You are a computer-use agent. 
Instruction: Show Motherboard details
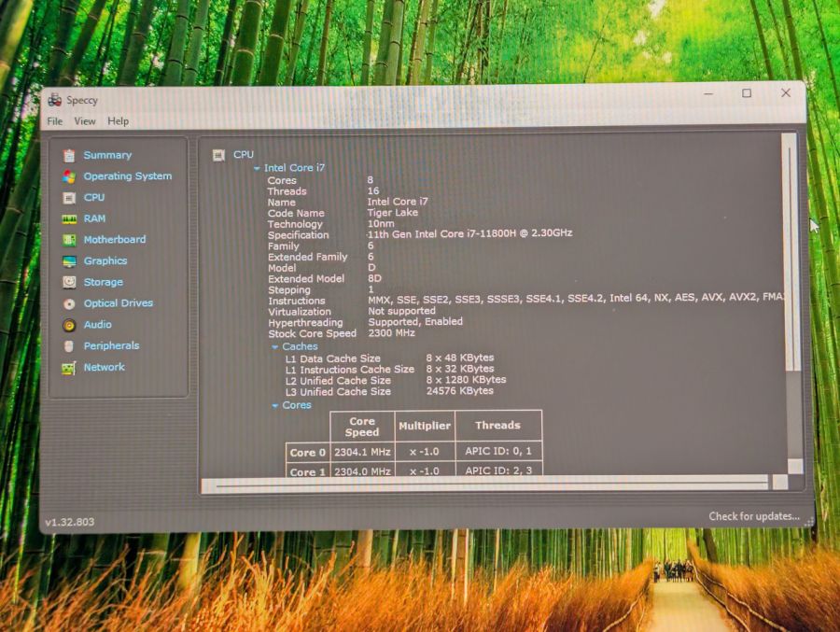115,239
